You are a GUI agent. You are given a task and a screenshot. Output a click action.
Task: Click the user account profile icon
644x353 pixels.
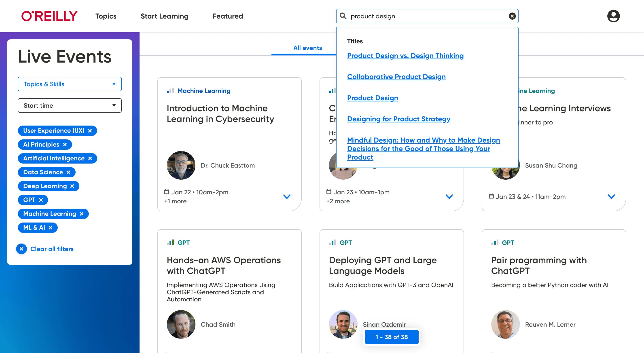click(614, 16)
